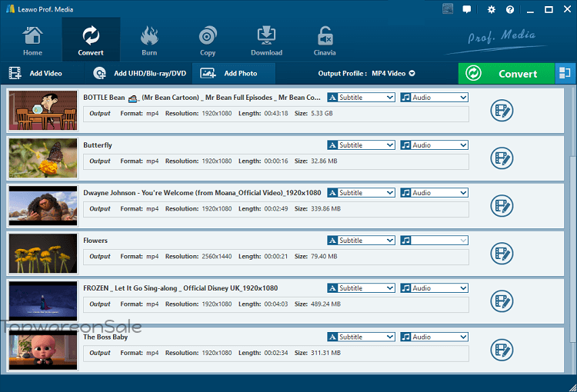The image size is (577, 392).
Task: Click the Dwayne Johnson - You're Welcome title
Action: point(202,193)
